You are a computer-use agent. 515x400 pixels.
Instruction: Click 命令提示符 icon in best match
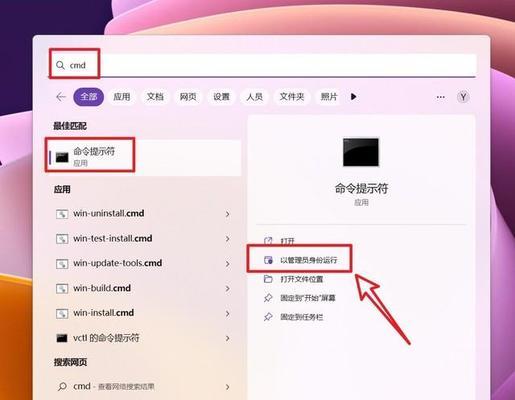(x=62, y=157)
